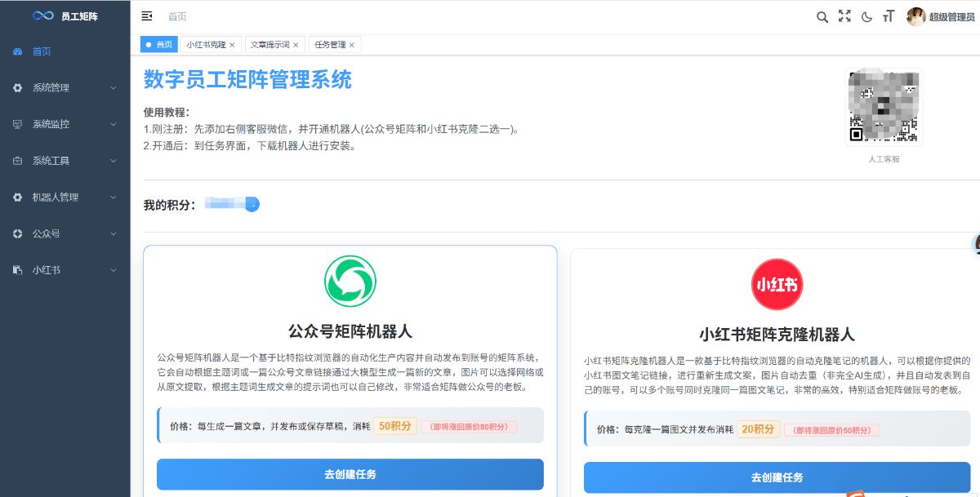Click the font size icon in the header
This screenshot has width=980, height=497.
click(x=889, y=16)
